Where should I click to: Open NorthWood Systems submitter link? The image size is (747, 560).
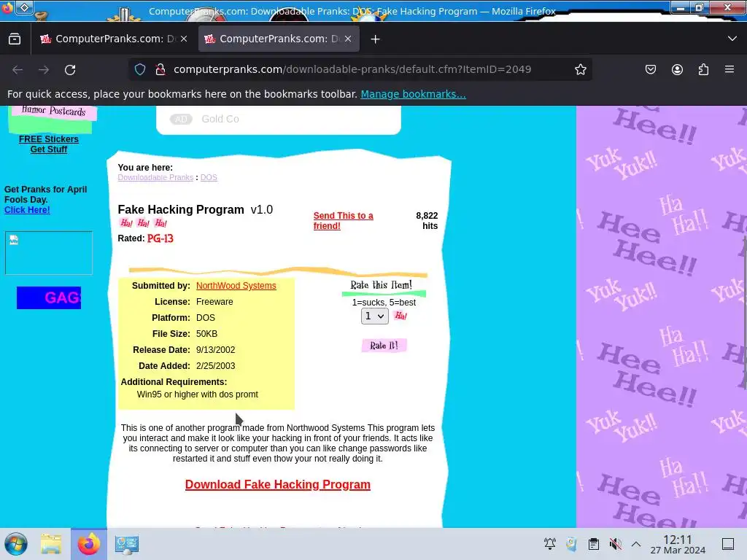pos(236,286)
